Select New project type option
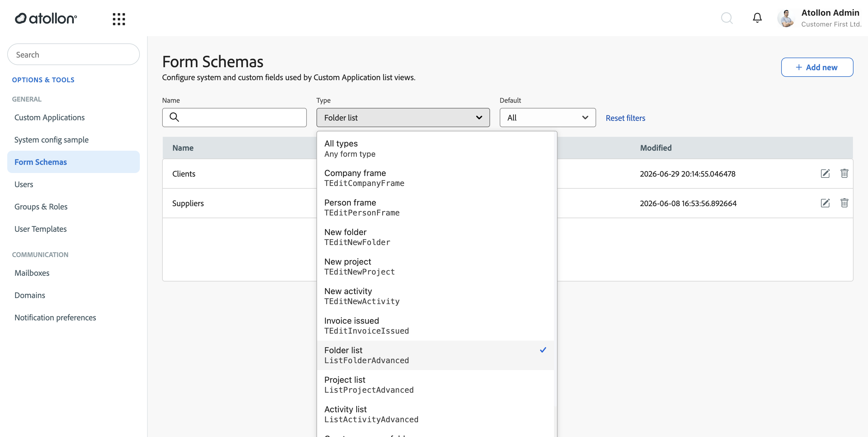Viewport: 868px width, 437px height. [435, 266]
